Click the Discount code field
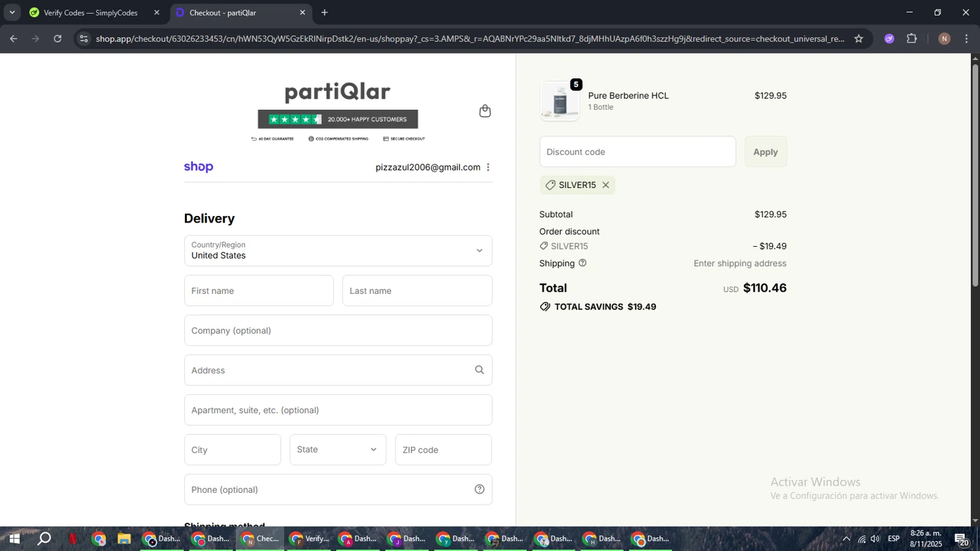Image resolution: width=980 pixels, height=551 pixels. click(x=638, y=151)
